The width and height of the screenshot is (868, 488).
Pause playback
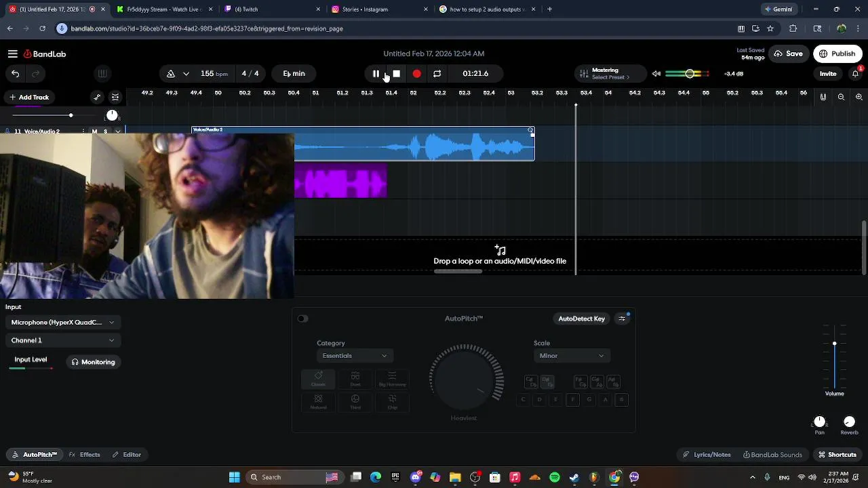coord(376,74)
